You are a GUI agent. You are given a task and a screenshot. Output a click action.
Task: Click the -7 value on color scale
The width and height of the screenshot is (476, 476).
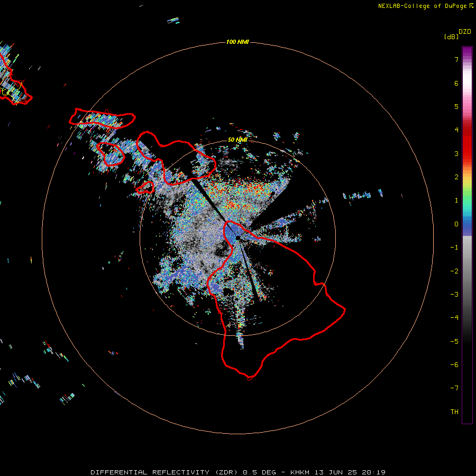click(454, 388)
